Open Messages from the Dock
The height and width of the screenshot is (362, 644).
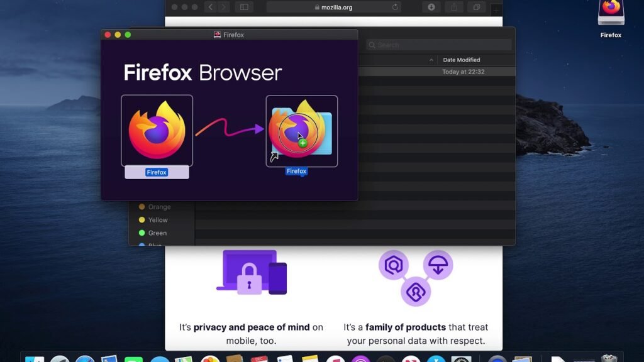133,358
